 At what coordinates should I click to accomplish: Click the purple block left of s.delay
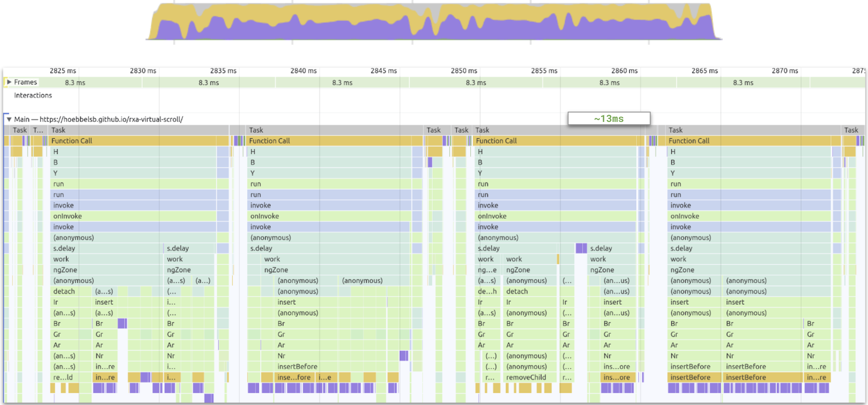tap(581, 248)
